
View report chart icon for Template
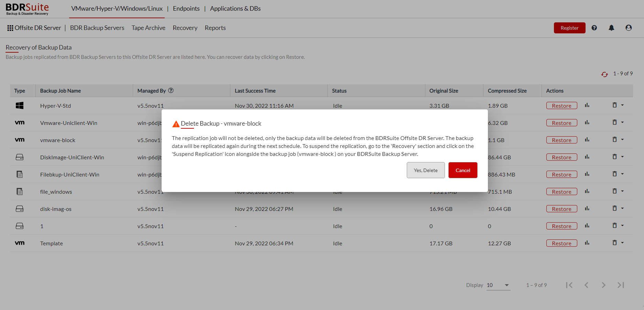(x=587, y=243)
